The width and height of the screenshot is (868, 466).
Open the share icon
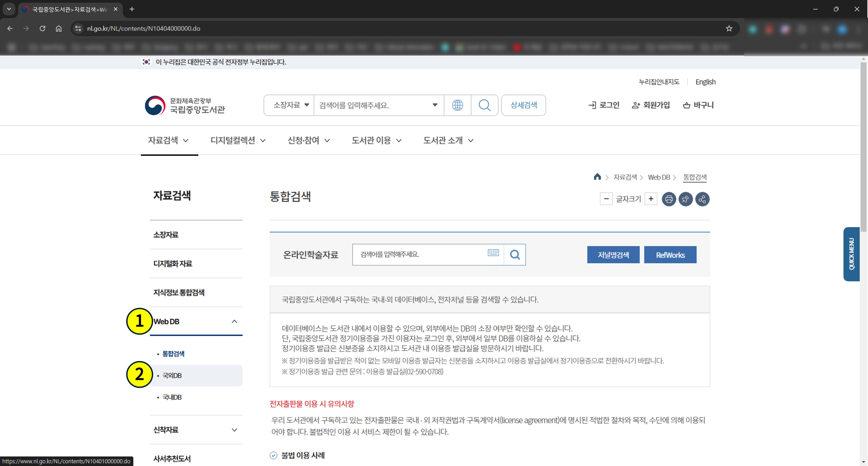pyautogui.click(x=703, y=199)
